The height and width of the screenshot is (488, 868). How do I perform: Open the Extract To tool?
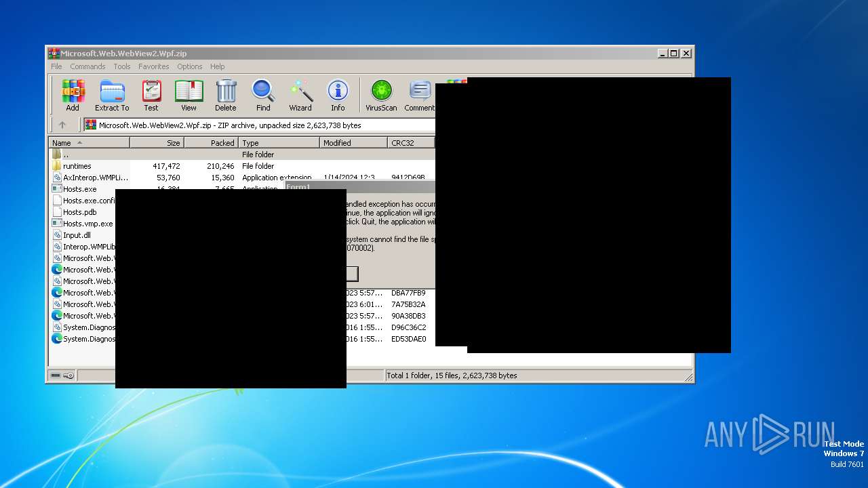point(112,91)
